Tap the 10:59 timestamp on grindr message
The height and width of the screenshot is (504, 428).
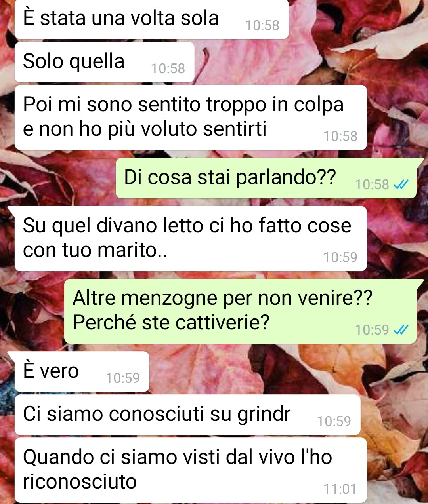click(x=334, y=421)
